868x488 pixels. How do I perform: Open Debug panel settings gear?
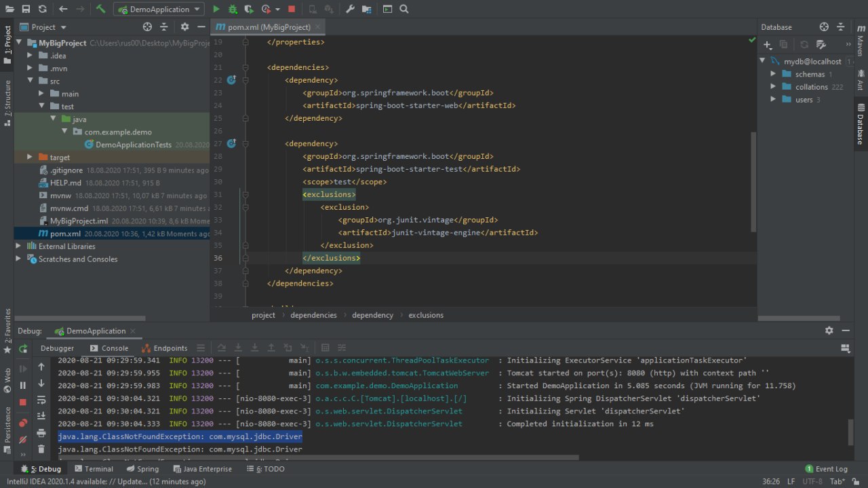829,331
